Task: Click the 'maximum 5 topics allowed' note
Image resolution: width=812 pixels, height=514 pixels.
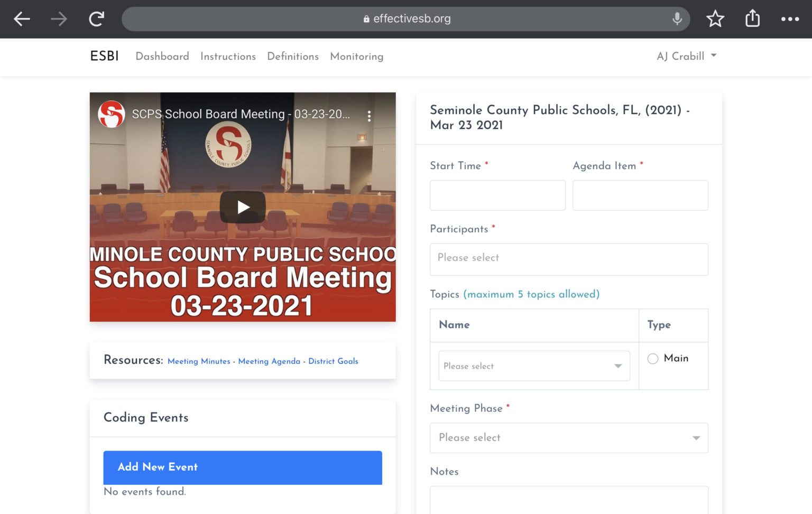Action: (531, 294)
